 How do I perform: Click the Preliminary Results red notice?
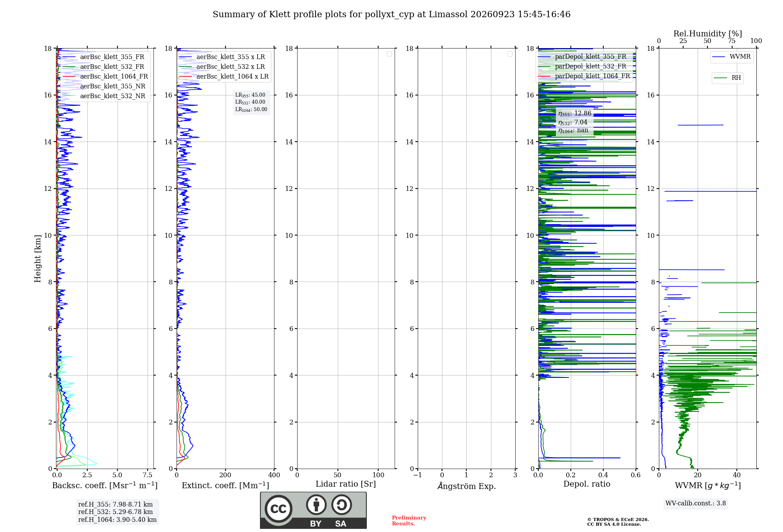tap(409, 521)
